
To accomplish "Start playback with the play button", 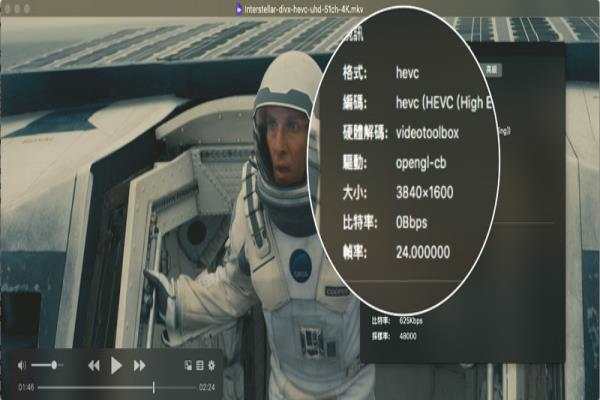I will (x=116, y=366).
